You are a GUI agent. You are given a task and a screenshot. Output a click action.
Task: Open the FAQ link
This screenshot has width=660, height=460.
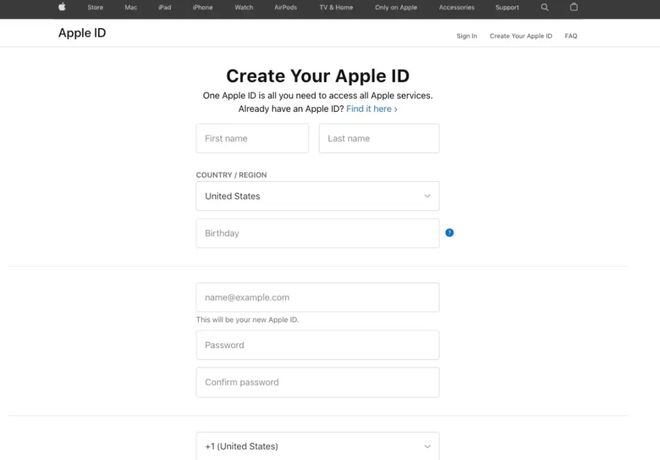(571, 36)
